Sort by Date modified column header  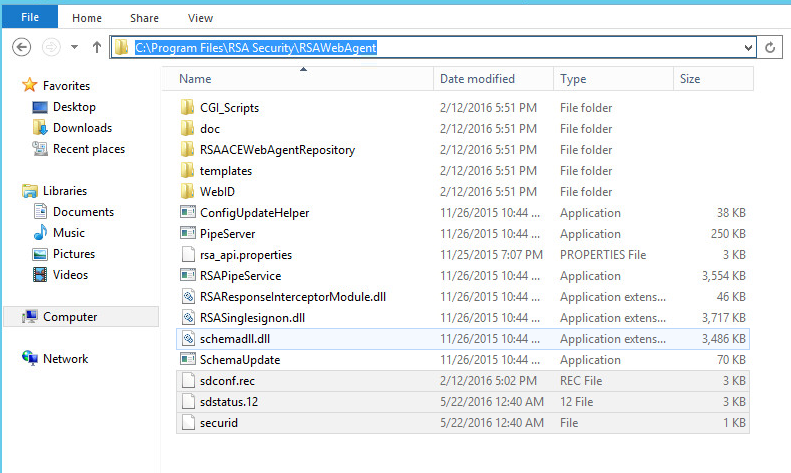click(x=493, y=79)
